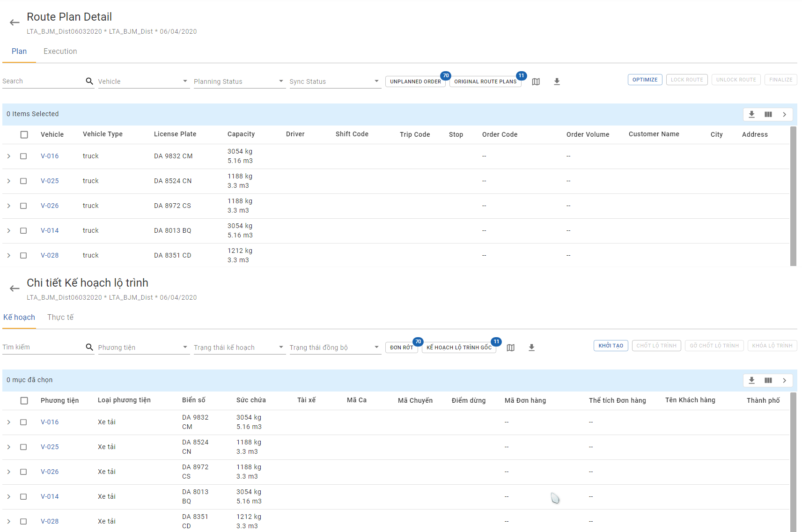Image resolution: width=802 pixels, height=532 pixels.
Task: Open map view next to Kế hoạch lộ trình gốc
Action: pos(511,347)
